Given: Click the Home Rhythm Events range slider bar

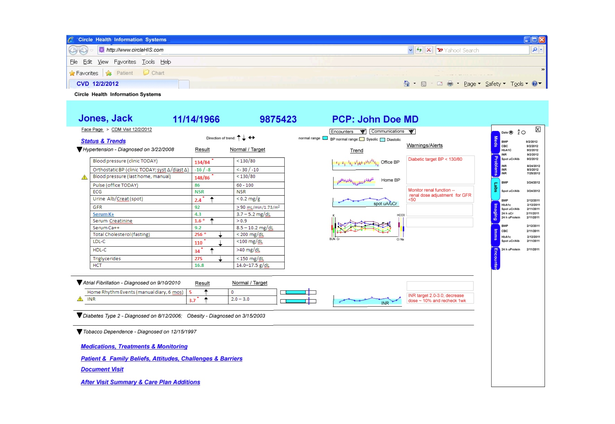Looking at the screenshot, I should pyautogui.click(x=298, y=292).
